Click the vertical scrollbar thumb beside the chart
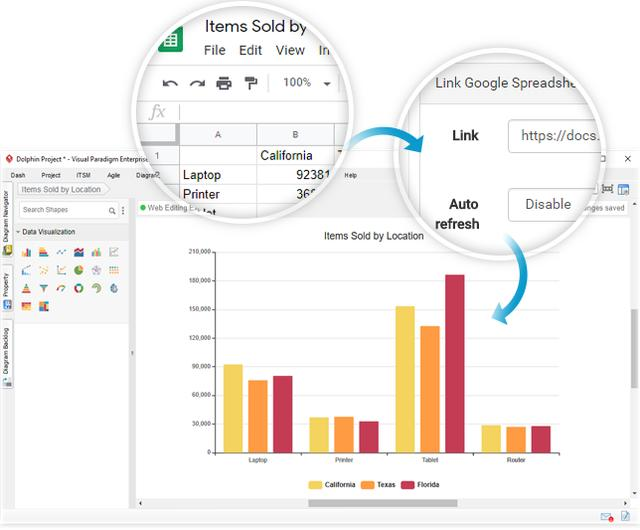 [x=634, y=348]
